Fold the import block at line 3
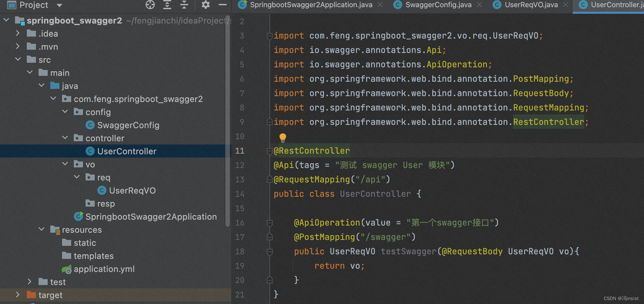Screen dimensions: 644x304 tap(269, 36)
